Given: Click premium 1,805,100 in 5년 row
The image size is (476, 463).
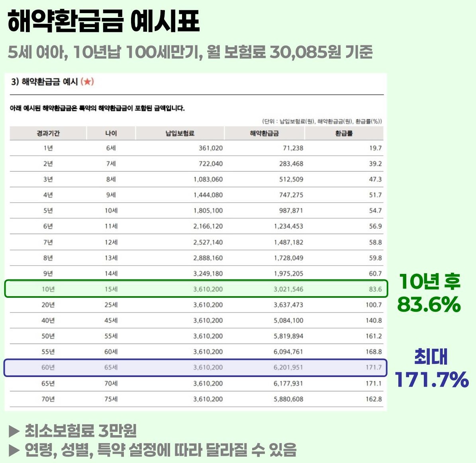Looking at the screenshot, I should (x=208, y=211).
